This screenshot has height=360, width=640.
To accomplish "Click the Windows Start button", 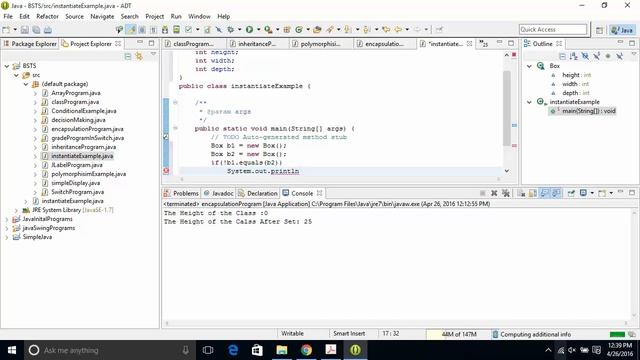I will pyautogui.click(x=12, y=350).
